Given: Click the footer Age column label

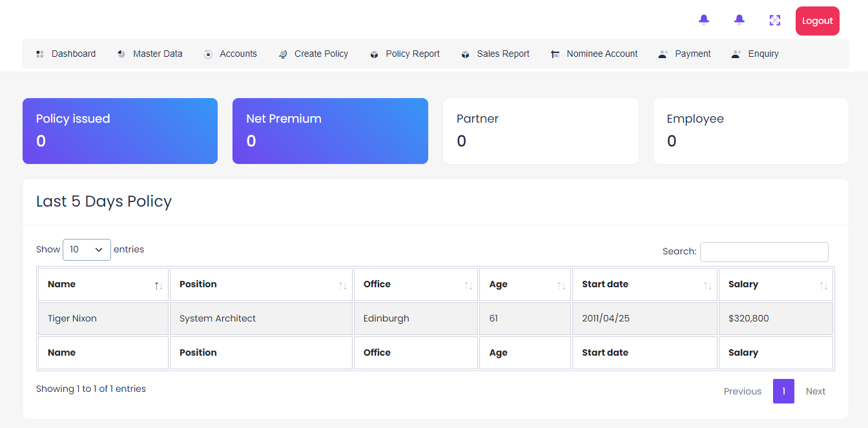Looking at the screenshot, I should [498, 353].
